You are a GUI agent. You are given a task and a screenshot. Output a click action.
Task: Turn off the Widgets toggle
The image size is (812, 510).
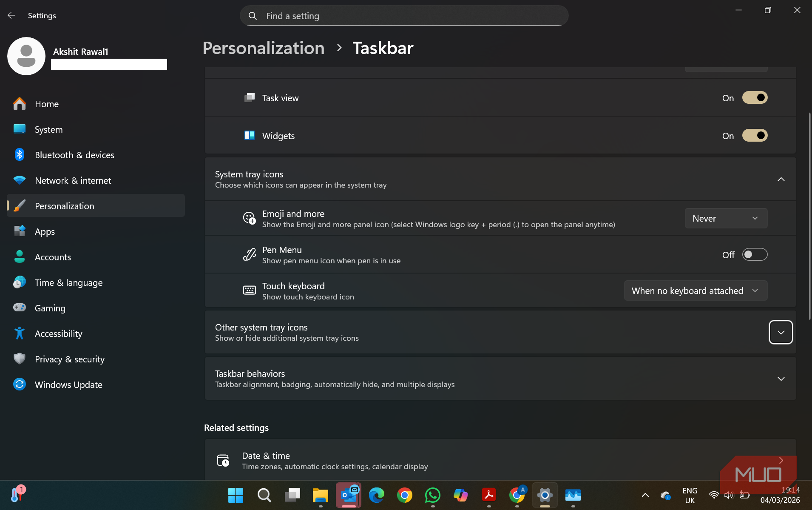point(755,136)
